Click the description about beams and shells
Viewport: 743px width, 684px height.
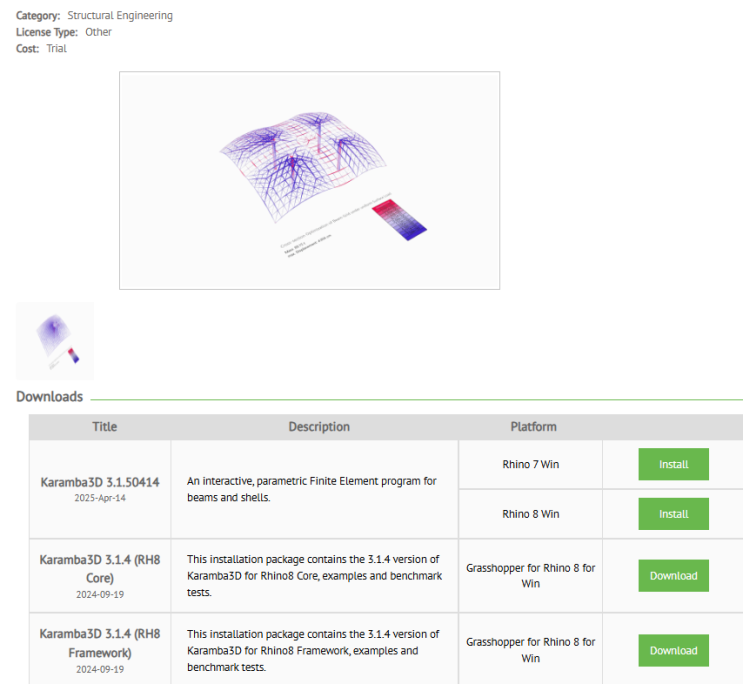[x=312, y=489]
